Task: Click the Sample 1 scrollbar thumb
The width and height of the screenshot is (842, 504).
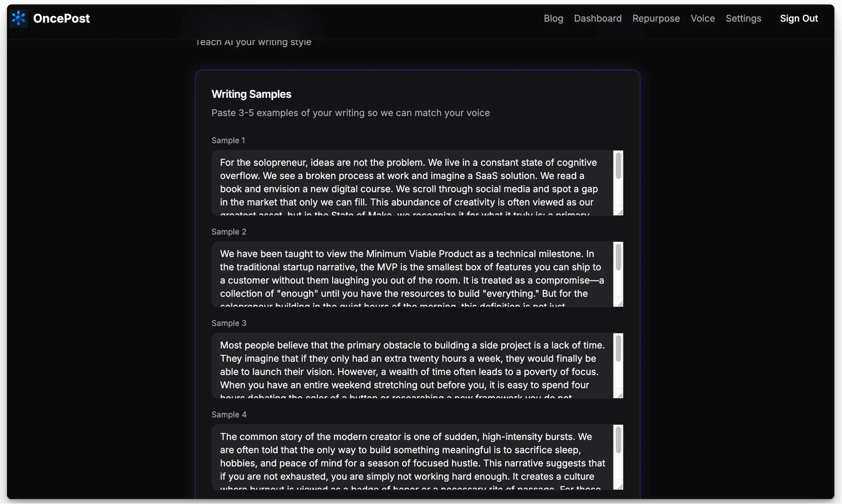Action: [618, 166]
